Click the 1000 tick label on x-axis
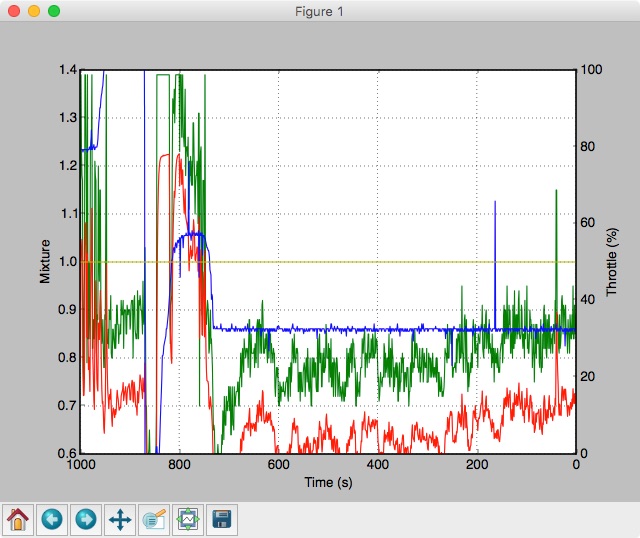This screenshot has width=640, height=538. click(81, 465)
